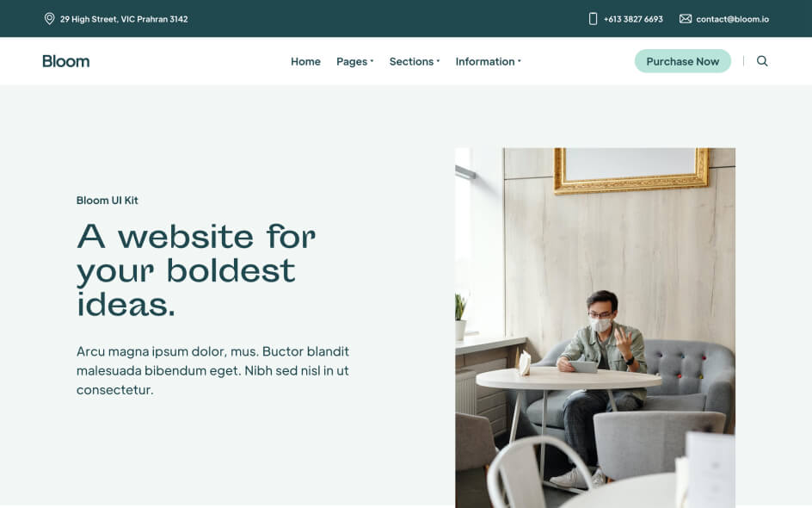Image resolution: width=812 pixels, height=508 pixels.
Task: Click the envelope email icon
Action: [x=685, y=19]
